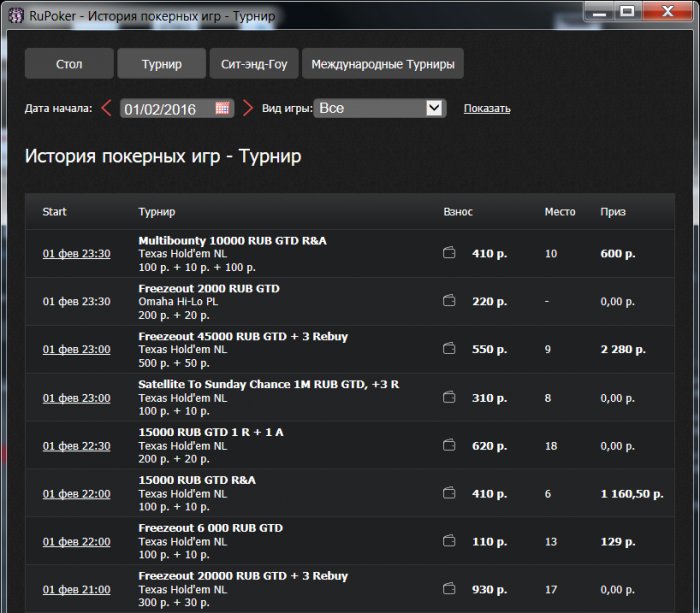Viewport: 700px width, 613px height.
Task: Open the first 01 фев 23:30 tournament link
Action: click(76, 254)
